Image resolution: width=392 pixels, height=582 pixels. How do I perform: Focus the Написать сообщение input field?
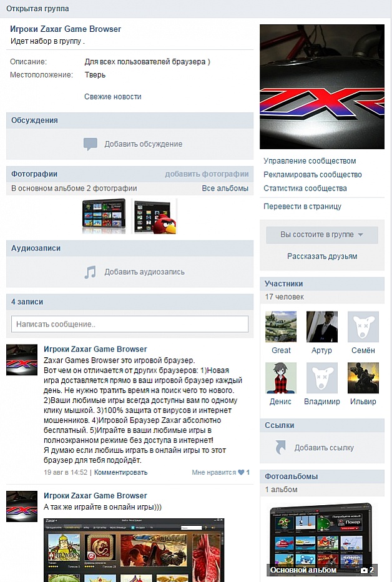pyautogui.click(x=130, y=324)
